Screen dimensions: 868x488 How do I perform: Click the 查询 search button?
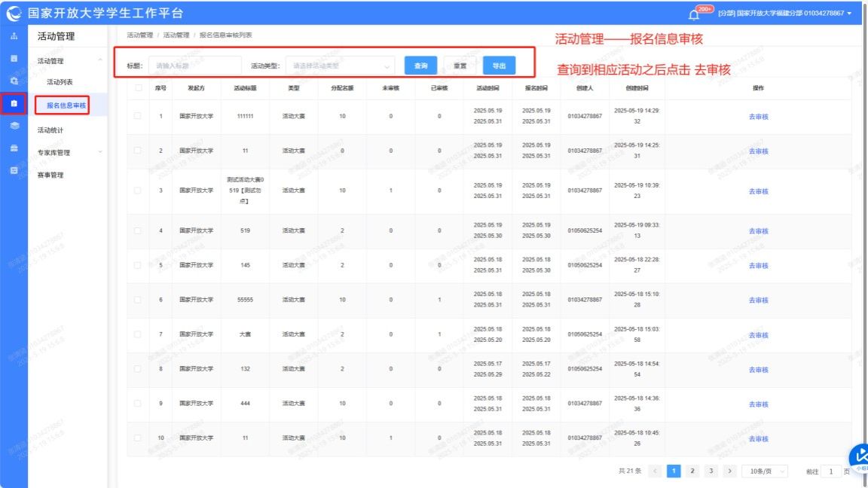420,66
